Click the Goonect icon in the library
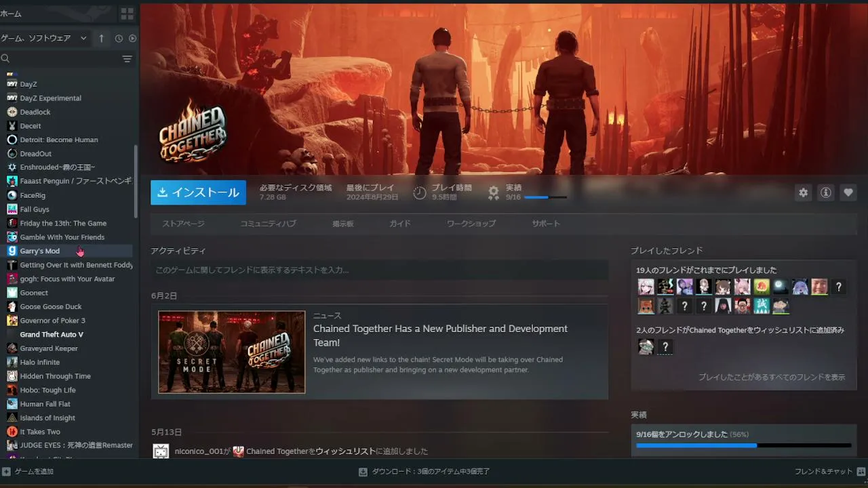 click(x=12, y=293)
